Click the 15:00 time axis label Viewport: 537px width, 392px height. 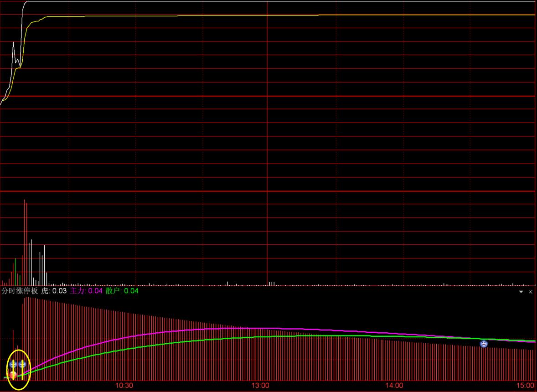(x=526, y=386)
